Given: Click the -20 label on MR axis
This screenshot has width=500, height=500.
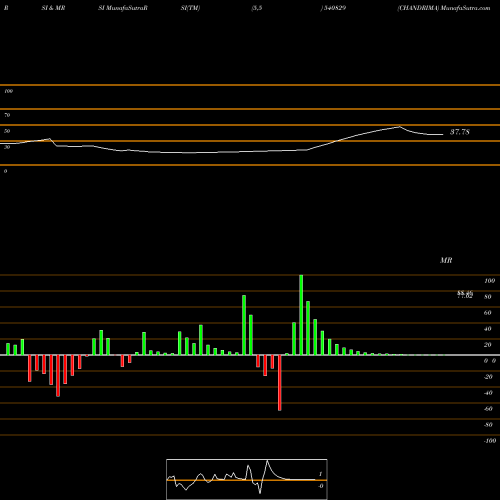Looking at the screenshot, I should click(488, 377).
